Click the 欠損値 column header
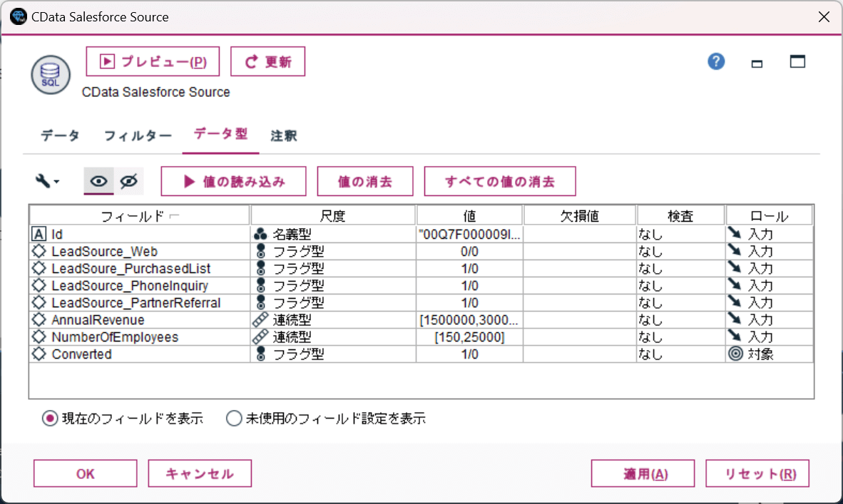Image resolution: width=843 pixels, height=504 pixels. 580,216
